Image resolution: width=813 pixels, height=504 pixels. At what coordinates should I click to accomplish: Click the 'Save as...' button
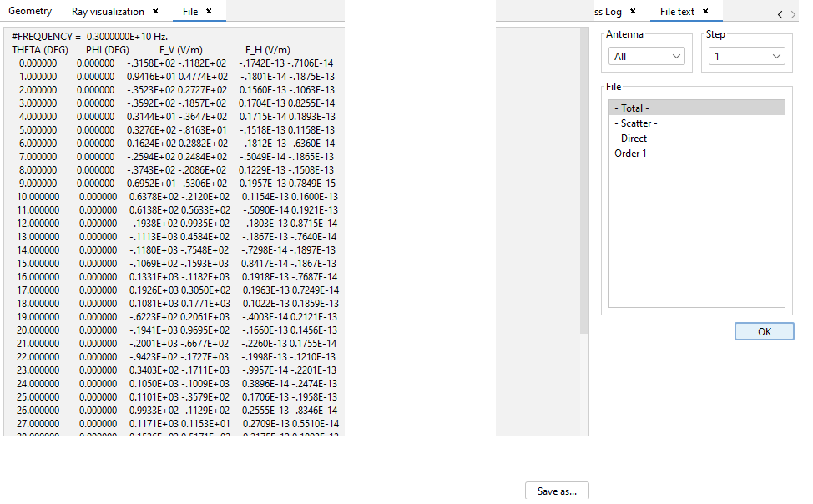click(x=557, y=491)
